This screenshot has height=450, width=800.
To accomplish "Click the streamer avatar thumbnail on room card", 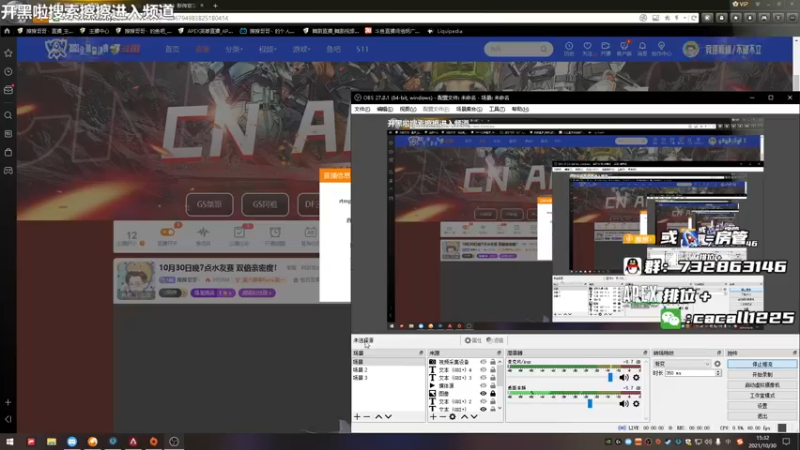I will click(x=136, y=280).
